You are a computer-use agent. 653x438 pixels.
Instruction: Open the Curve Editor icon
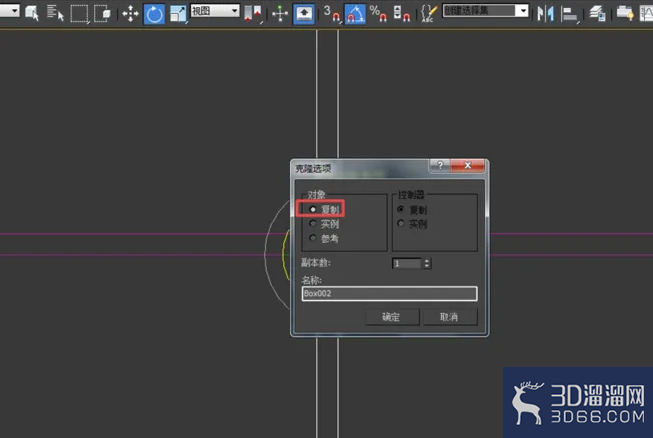[646, 13]
